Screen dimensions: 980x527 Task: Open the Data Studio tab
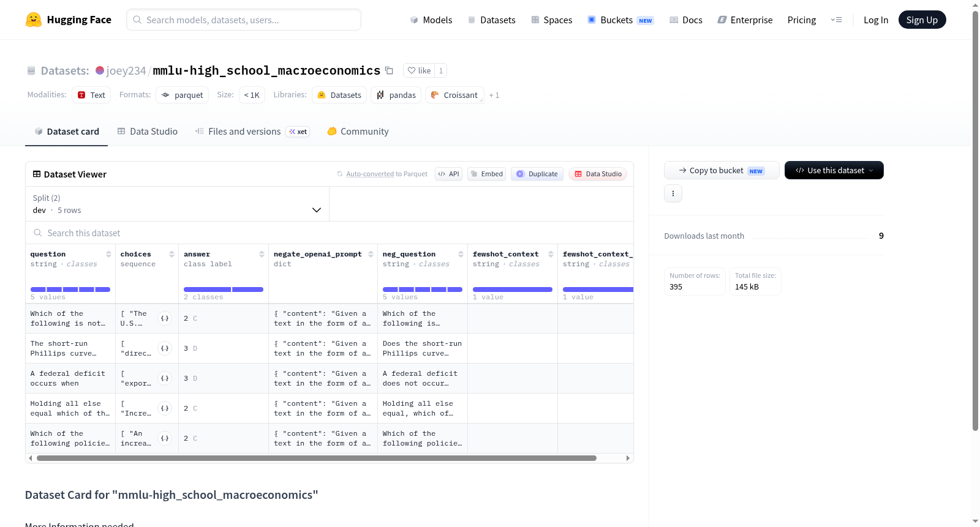point(148,132)
